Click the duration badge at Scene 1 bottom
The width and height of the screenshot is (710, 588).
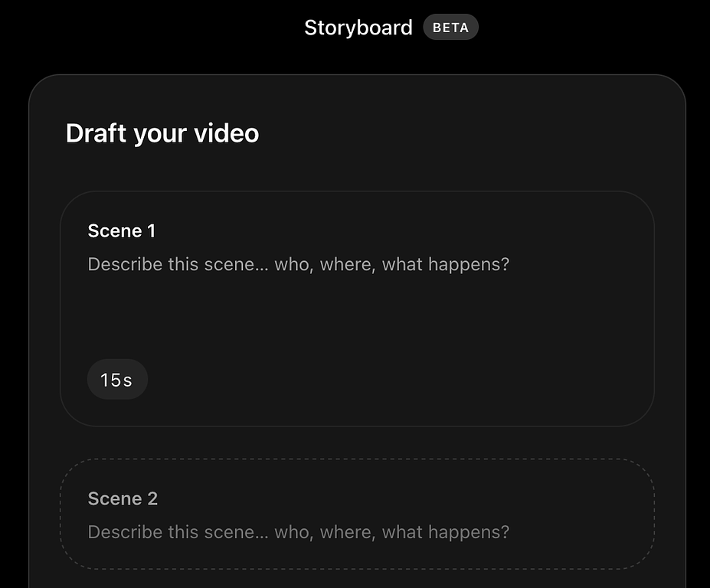pos(117,378)
